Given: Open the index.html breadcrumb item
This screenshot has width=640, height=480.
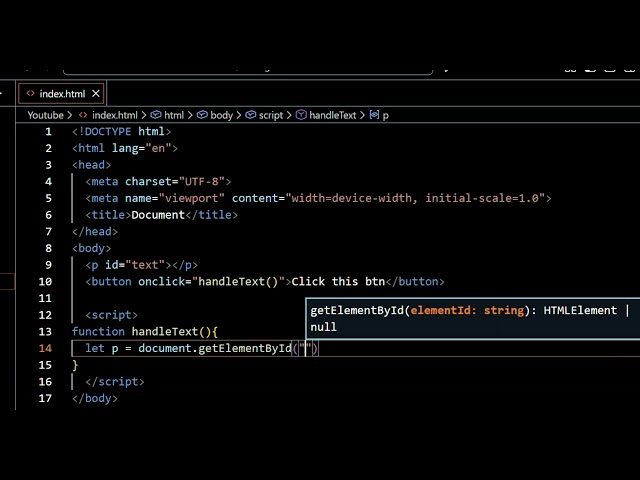Looking at the screenshot, I should (115, 116).
